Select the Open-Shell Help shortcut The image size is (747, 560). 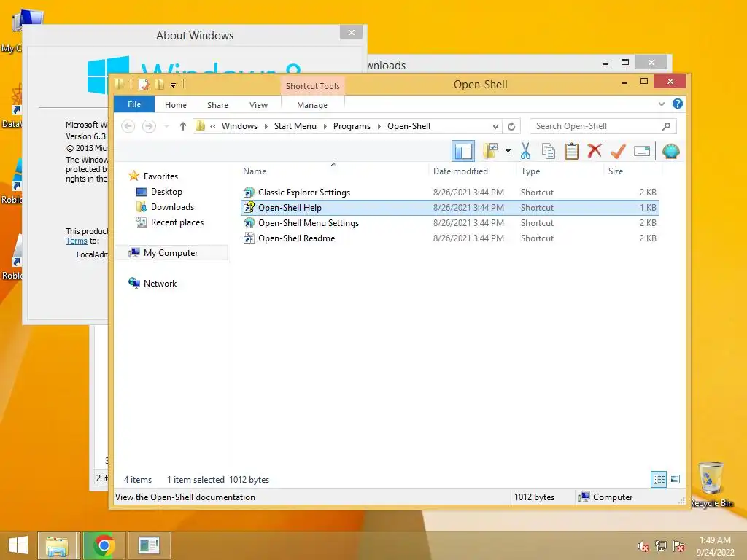point(450,208)
